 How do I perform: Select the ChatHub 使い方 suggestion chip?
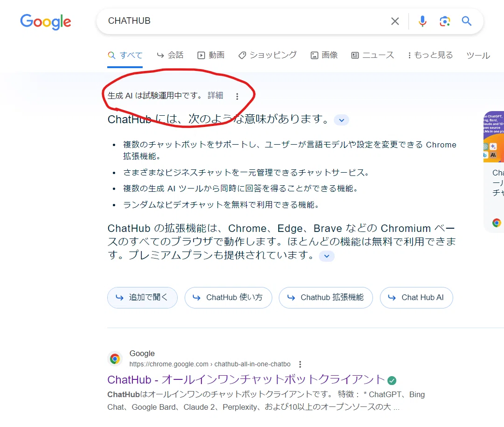(x=228, y=298)
